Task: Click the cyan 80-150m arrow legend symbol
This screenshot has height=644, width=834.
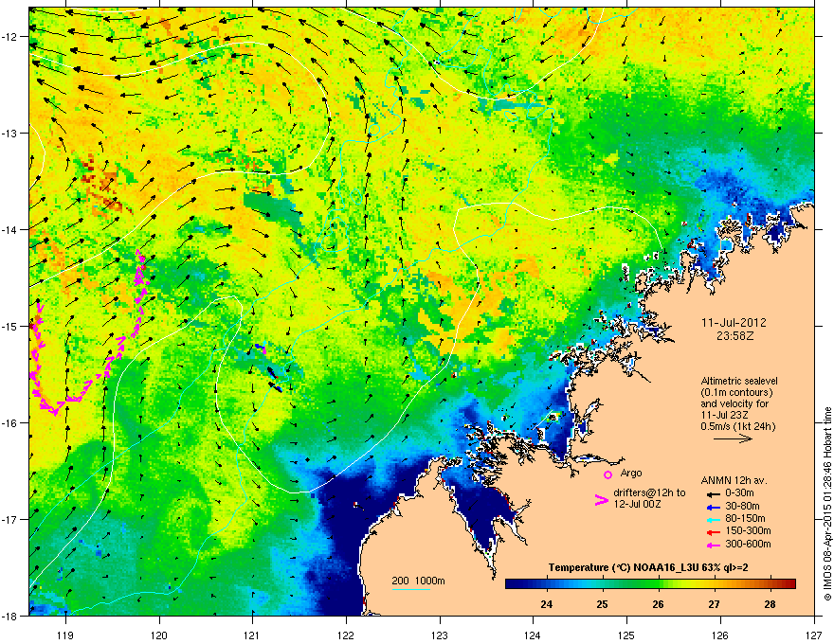Action: pos(714,519)
